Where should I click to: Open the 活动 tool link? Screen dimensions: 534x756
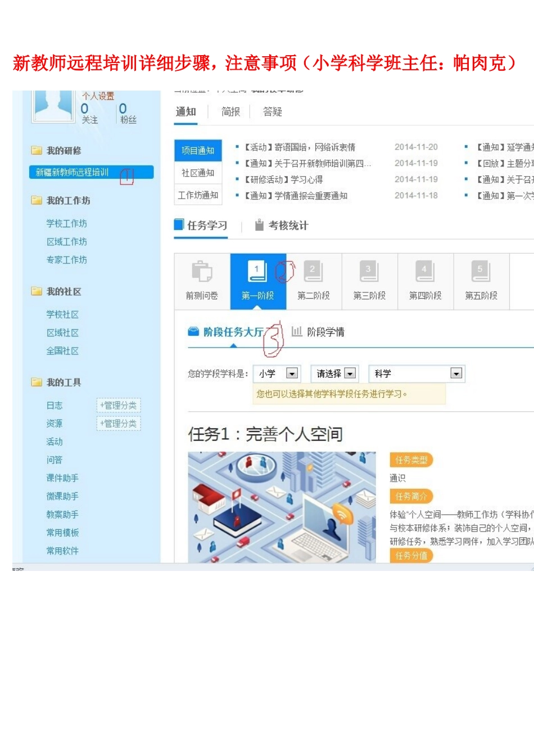55,442
